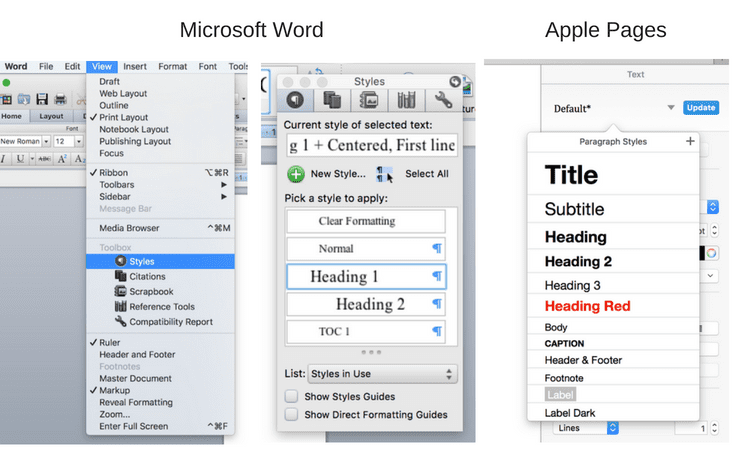The height and width of the screenshot is (450, 750).
Task: Apply Clear Formatting style
Action: point(366,221)
